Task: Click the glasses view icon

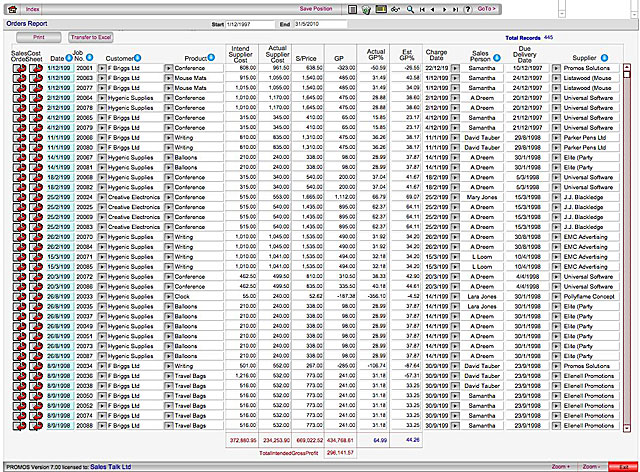Action: point(395,9)
